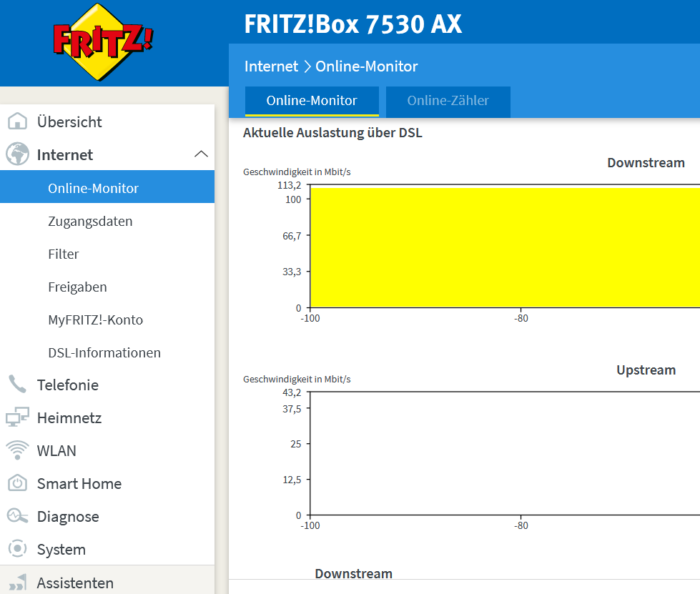Screen dimensions: 700x594
Task: Open DSL-Informationen submenu item
Action: (107, 352)
